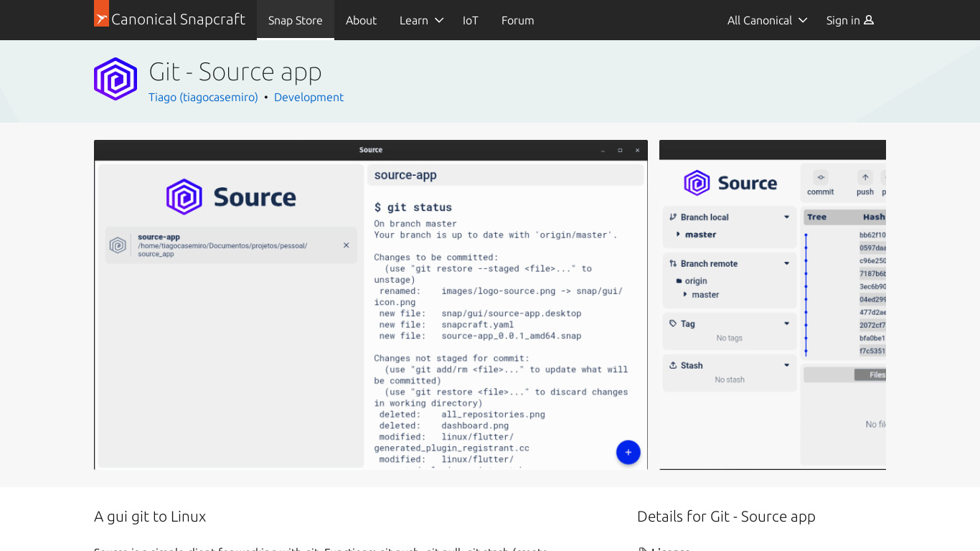
Task: Select commit hash 7187b6b row
Action: point(872,274)
